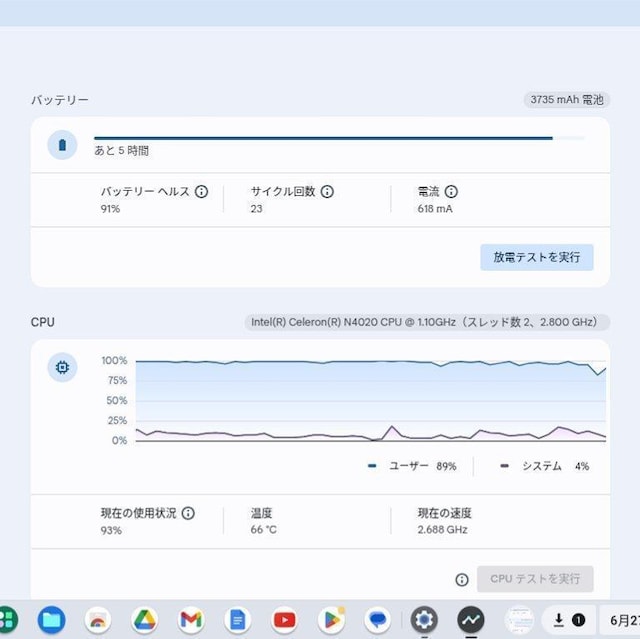Show info for サイクル回数
Viewport: 640px width, 639px height.
click(x=327, y=192)
